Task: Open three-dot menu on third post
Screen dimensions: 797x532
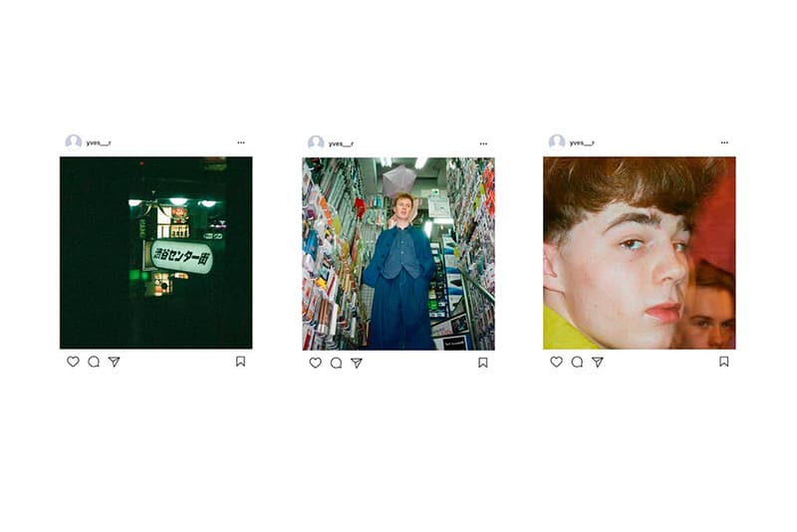Action: [724, 142]
